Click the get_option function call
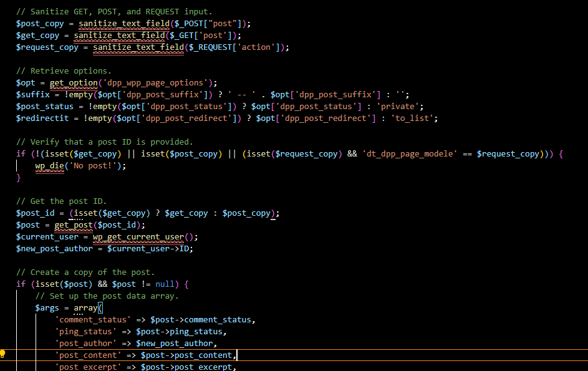This screenshot has height=371, width=588. tap(74, 83)
